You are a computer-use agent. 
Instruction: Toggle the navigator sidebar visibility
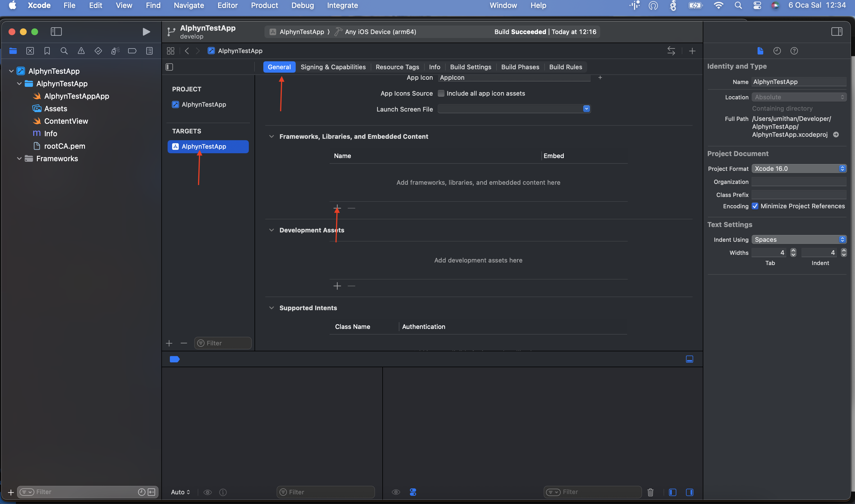[x=56, y=31]
